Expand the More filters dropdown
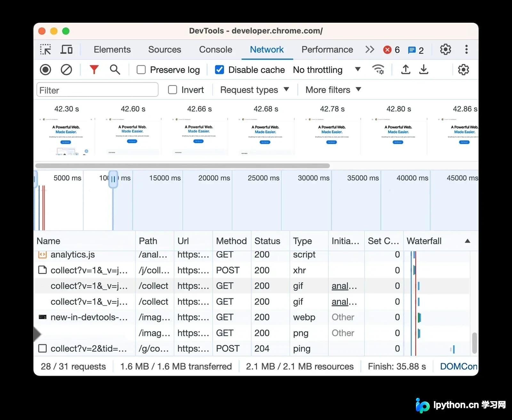 click(x=333, y=90)
